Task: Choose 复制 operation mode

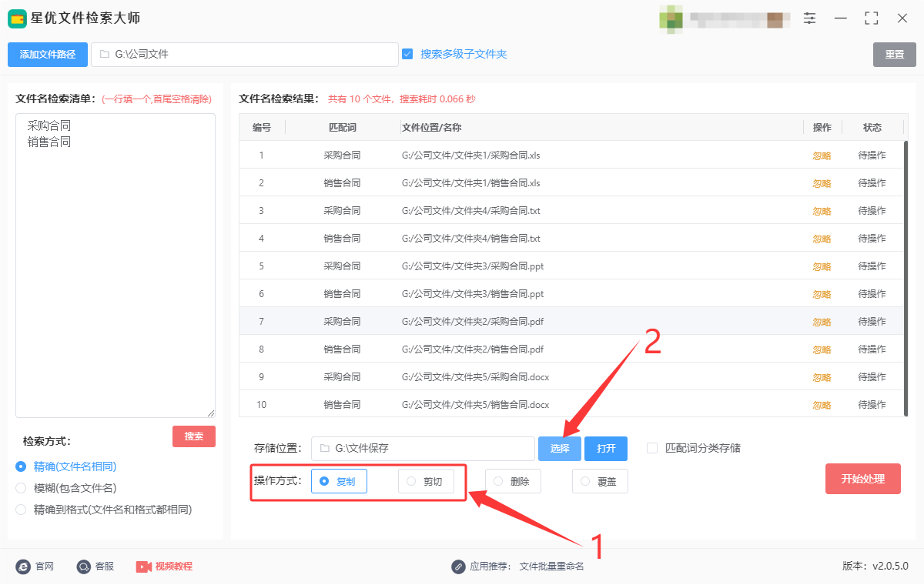Action: (x=339, y=481)
